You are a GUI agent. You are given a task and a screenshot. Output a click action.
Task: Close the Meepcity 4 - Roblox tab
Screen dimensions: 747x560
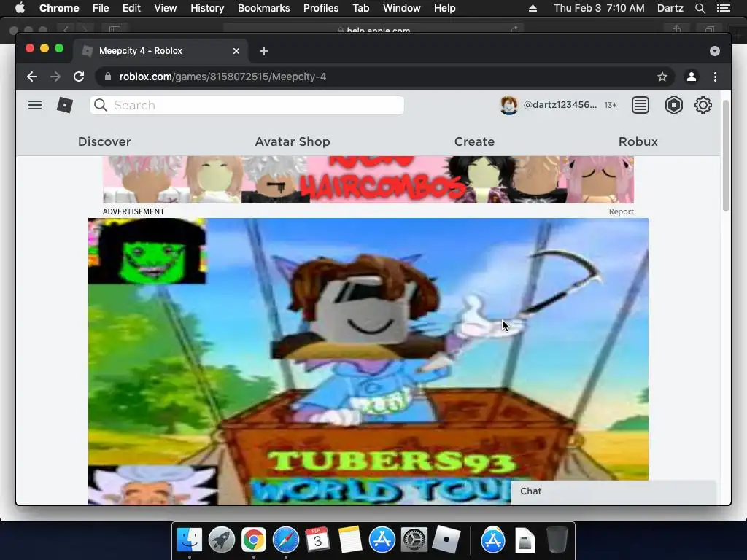click(236, 51)
